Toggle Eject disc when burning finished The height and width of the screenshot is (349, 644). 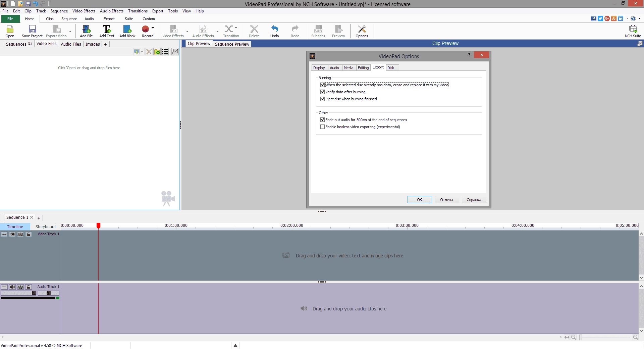coord(322,99)
